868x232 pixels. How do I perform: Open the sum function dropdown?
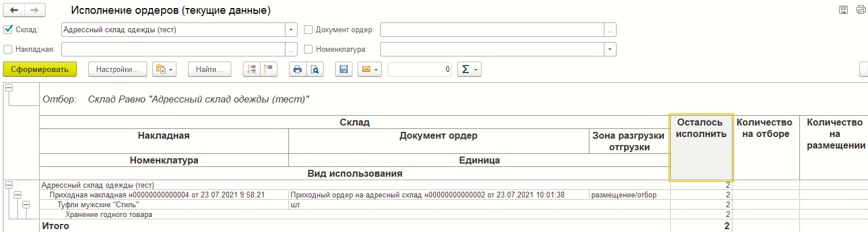click(x=469, y=70)
